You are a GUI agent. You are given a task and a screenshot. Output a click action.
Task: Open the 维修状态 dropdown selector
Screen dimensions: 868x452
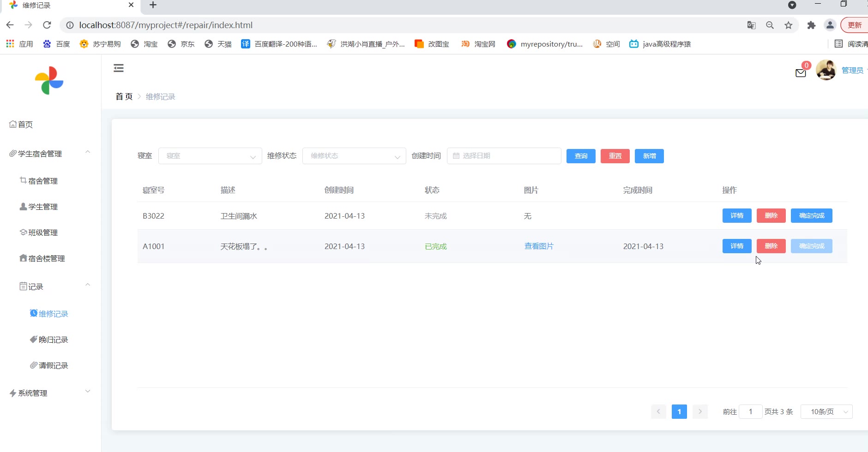354,156
